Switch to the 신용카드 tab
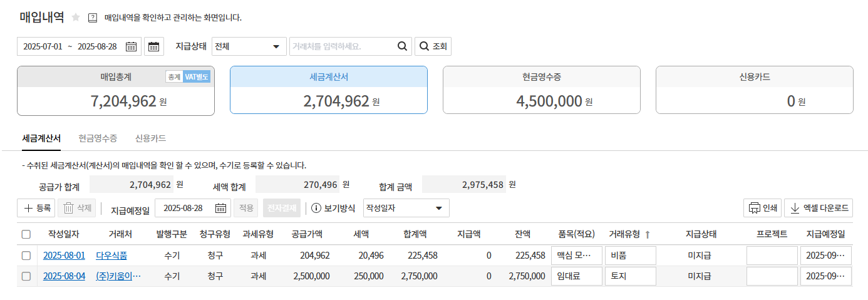 tap(150, 138)
